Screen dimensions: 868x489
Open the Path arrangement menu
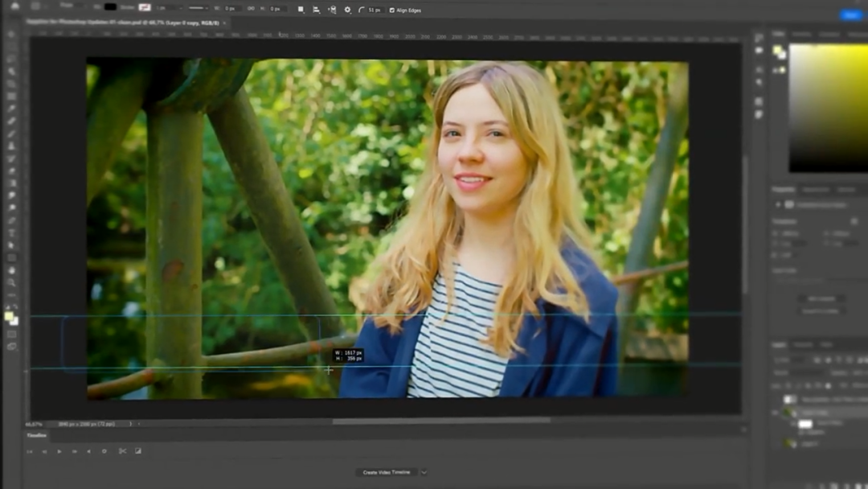coord(332,10)
